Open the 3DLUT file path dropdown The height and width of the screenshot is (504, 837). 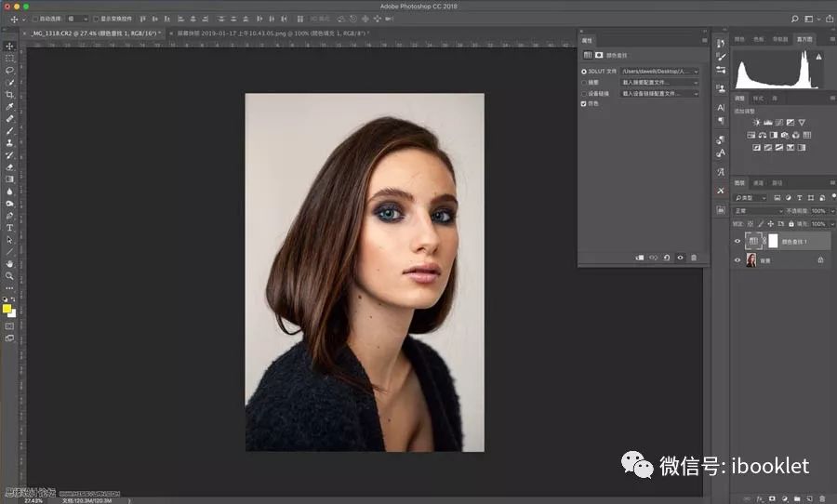[x=659, y=71]
